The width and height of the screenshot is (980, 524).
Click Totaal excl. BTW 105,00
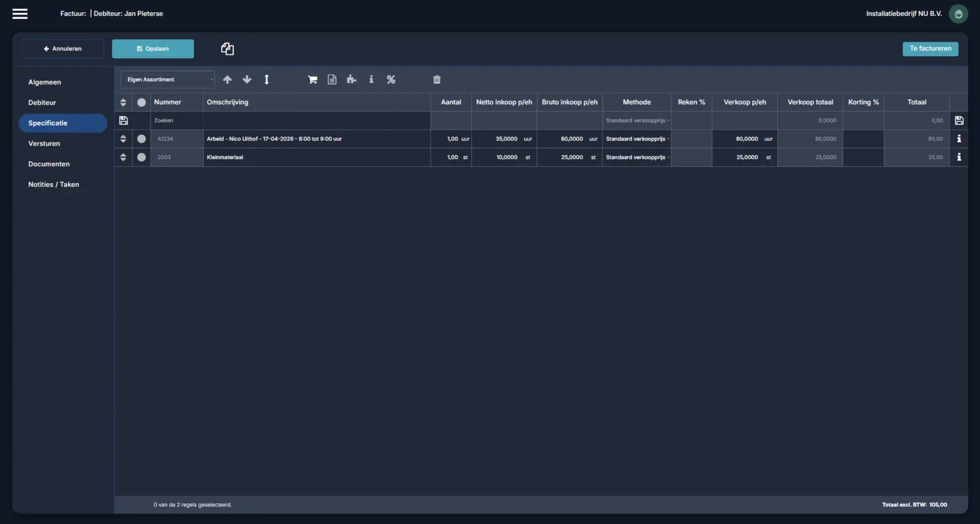coord(914,505)
